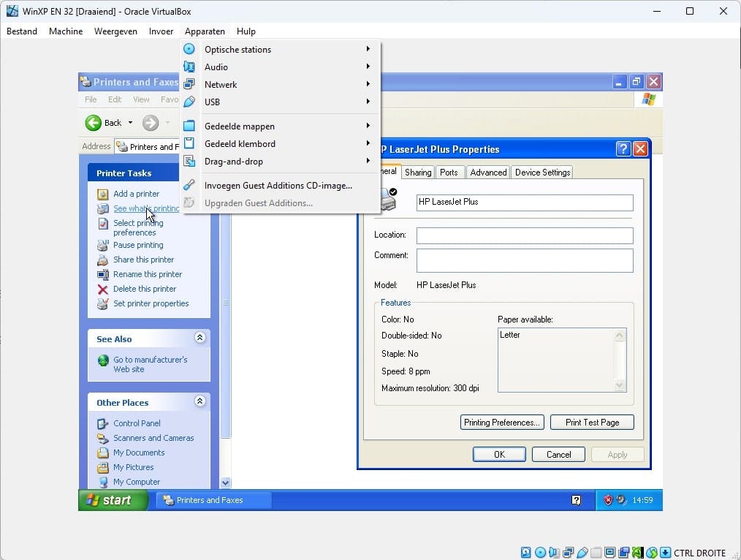741x560 pixels.
Task: Switch to the Advanced tab
Action: 488,173
